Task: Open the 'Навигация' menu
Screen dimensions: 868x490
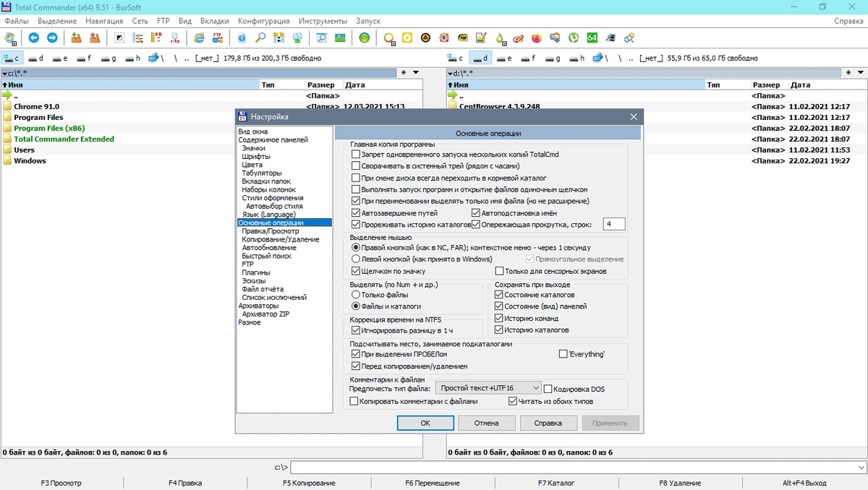Action: pyautogui.click(x=104, y=21)
